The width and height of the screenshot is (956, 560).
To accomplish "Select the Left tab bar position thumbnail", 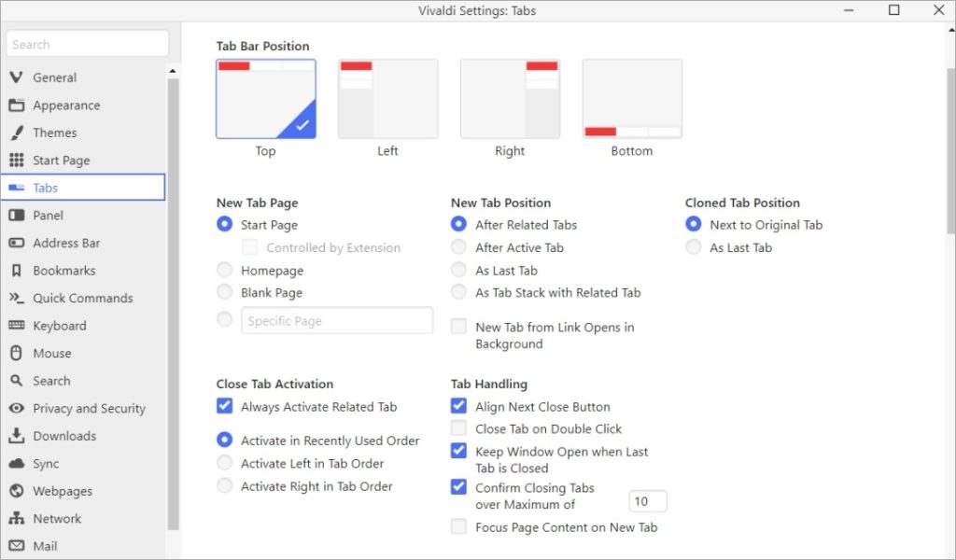I will 387,99.
